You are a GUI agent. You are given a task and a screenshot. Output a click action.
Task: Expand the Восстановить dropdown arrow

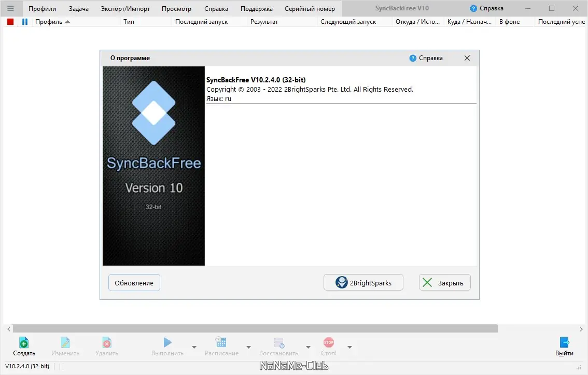(x=308, y=347)
